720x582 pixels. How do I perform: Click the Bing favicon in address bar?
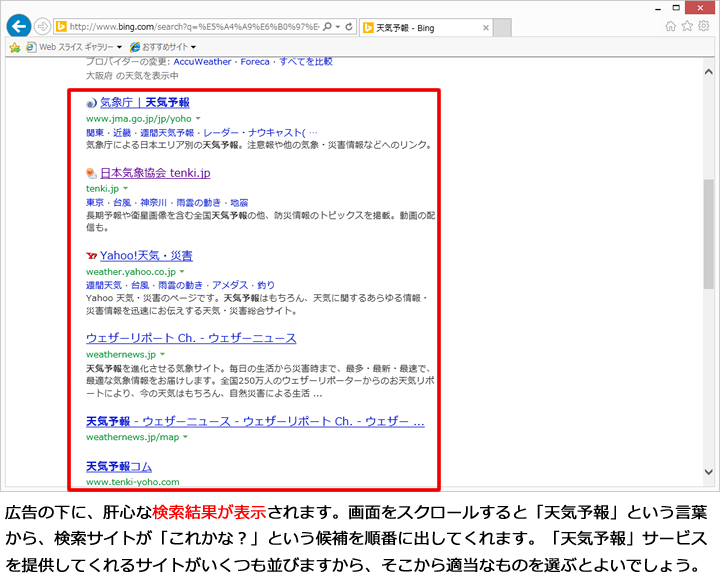click(x=61, y=27)
